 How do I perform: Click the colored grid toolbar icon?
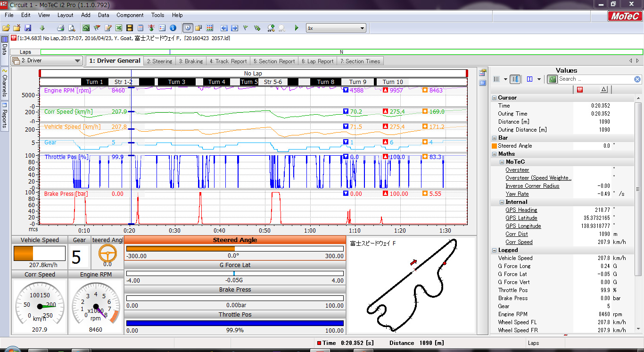point(210,28)
